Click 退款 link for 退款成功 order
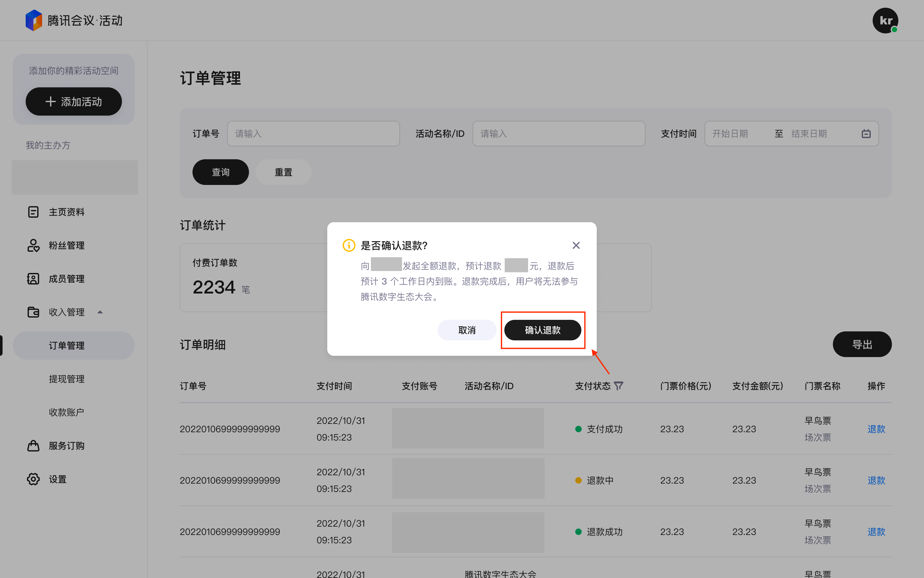 point(876,532)
